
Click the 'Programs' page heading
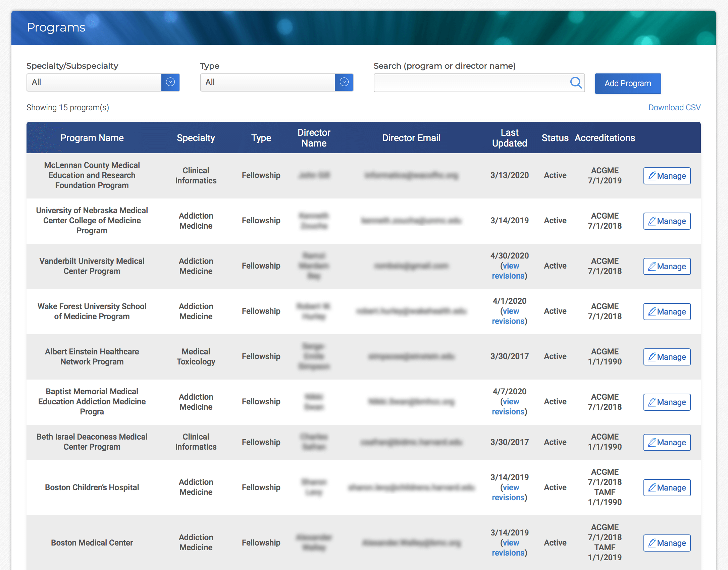coord(56,27)
